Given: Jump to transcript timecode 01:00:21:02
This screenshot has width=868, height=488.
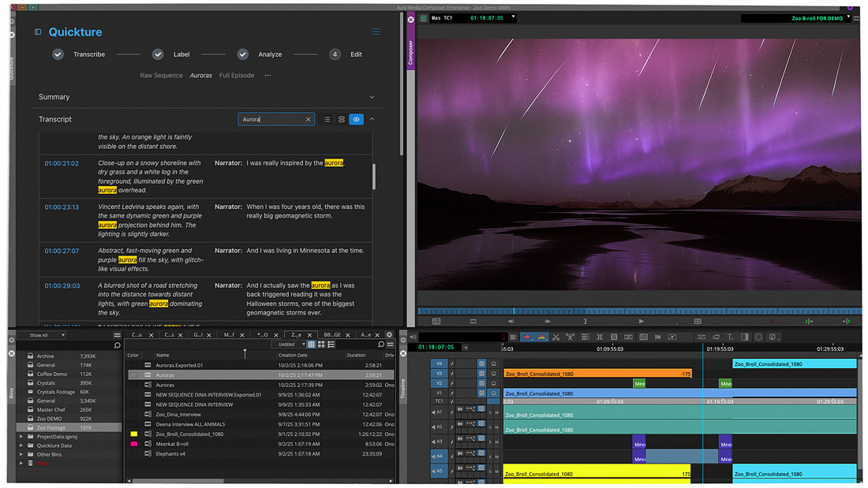Looking at the screenshot, I should pos(62,163).
